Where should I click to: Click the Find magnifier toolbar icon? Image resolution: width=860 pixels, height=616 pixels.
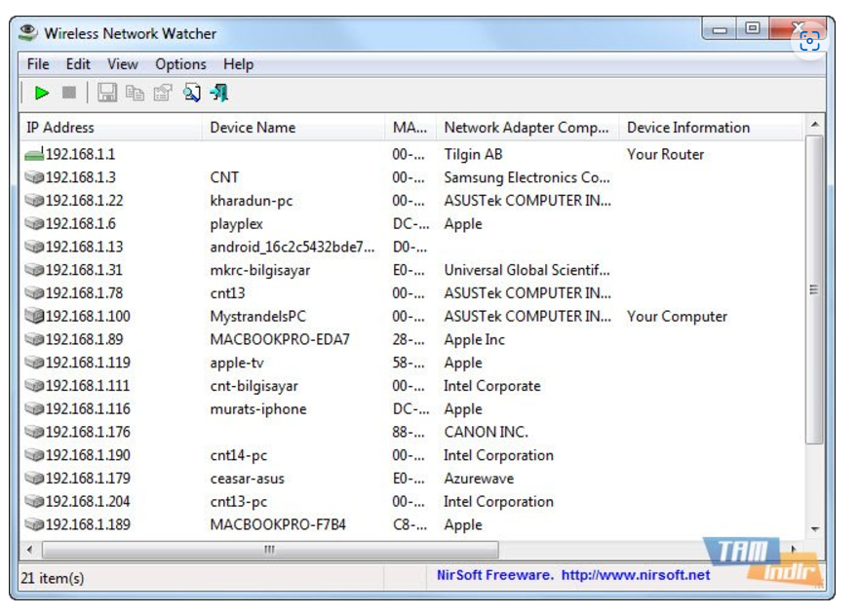coord(191,93)
